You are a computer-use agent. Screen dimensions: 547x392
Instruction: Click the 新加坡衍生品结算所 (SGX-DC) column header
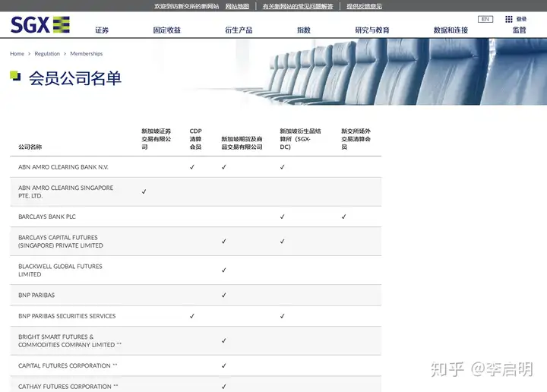tap(300, 139)
